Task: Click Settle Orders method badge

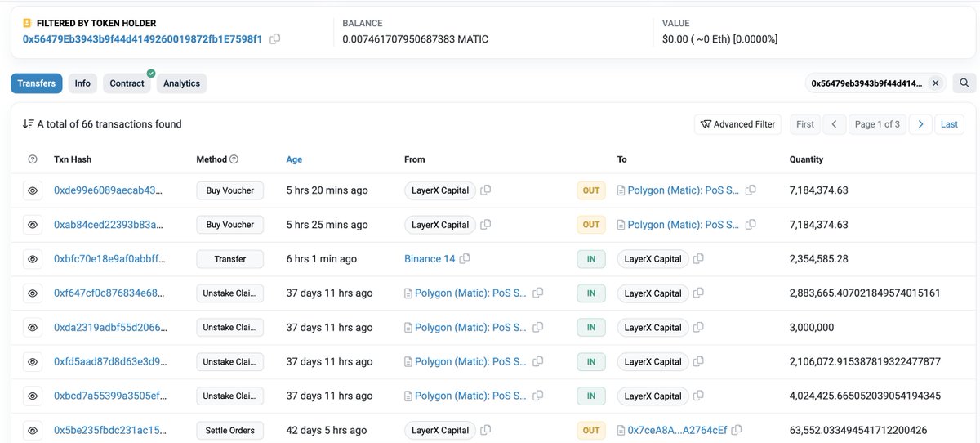Action: click(x=230, y=431)
